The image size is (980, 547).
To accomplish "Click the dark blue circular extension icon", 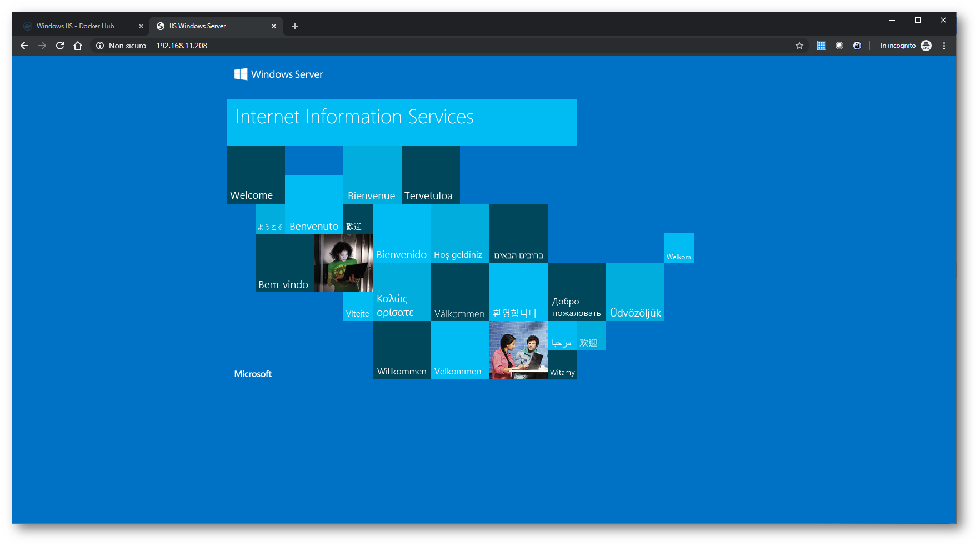I will pos(857,46).
